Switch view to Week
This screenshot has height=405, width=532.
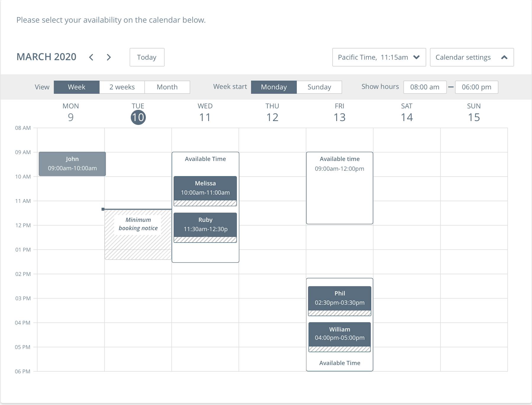pos(77,87)
